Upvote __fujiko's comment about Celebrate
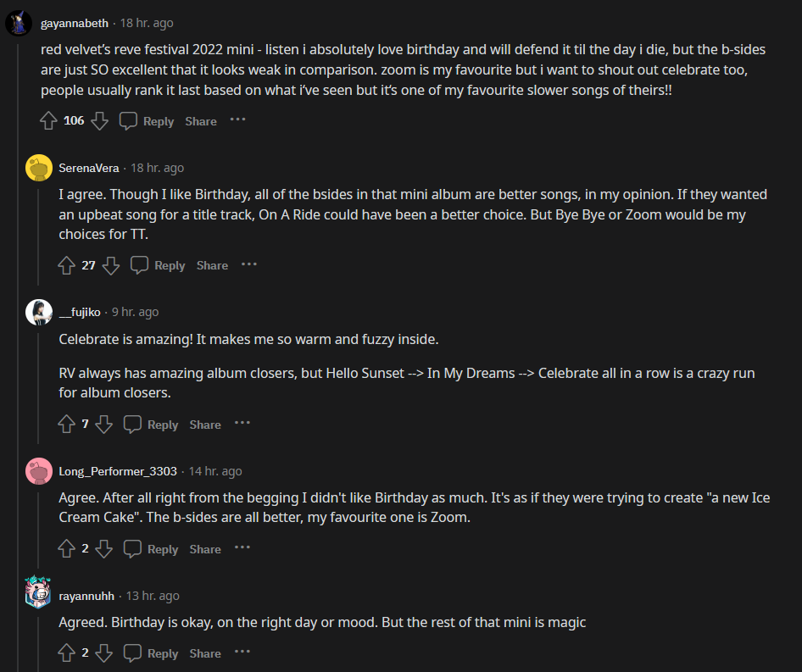The width and height of the screenshot is (802, 672). point(67,425)
